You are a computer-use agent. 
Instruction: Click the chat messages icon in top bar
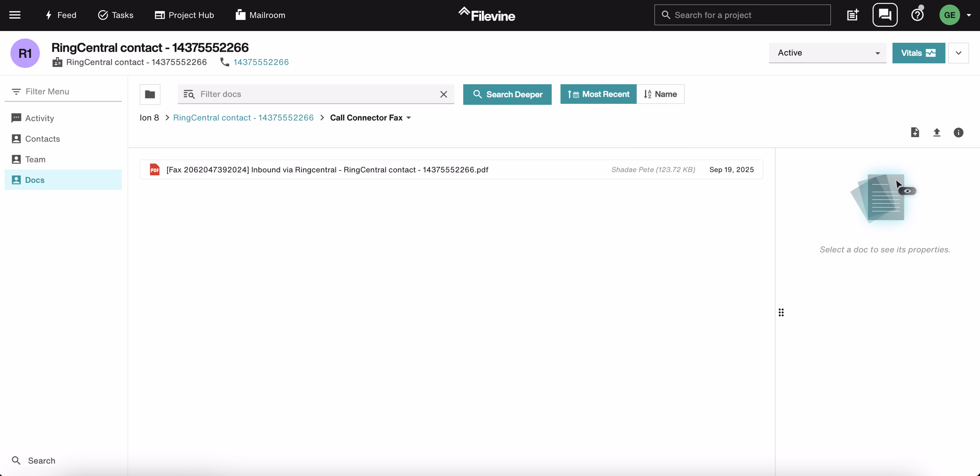[x=885, y=15]
